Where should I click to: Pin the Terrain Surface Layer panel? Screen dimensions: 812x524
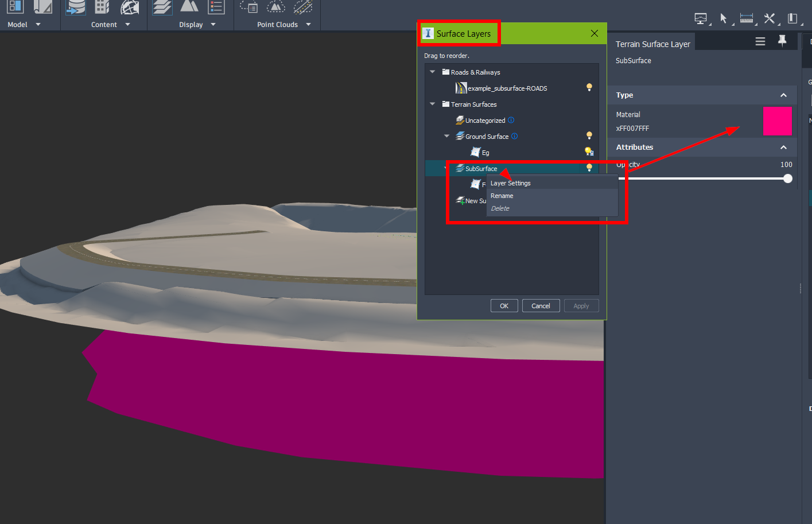tap(783, 41)
